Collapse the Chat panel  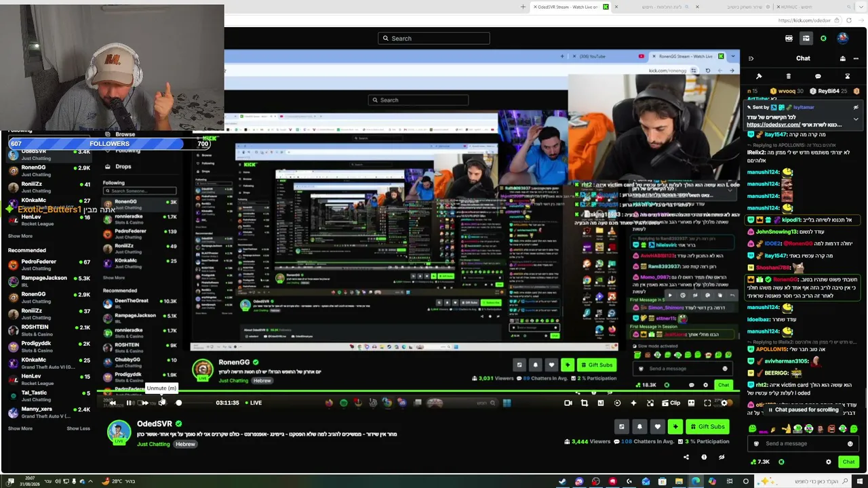click(751, 58)
